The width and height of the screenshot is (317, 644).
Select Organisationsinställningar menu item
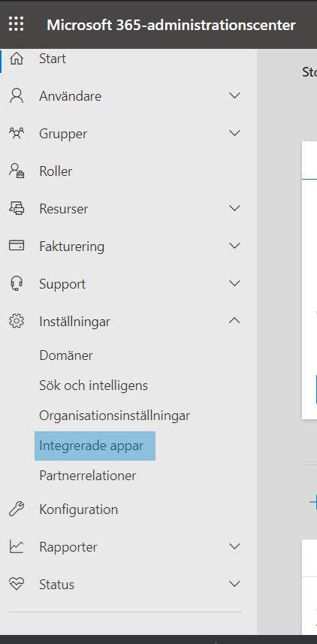click(x=115, y=416)
